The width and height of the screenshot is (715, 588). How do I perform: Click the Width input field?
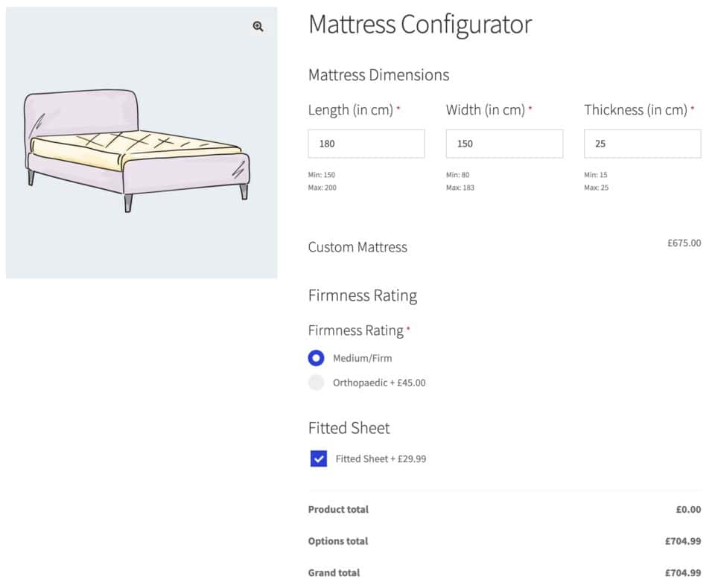point(503,143)
